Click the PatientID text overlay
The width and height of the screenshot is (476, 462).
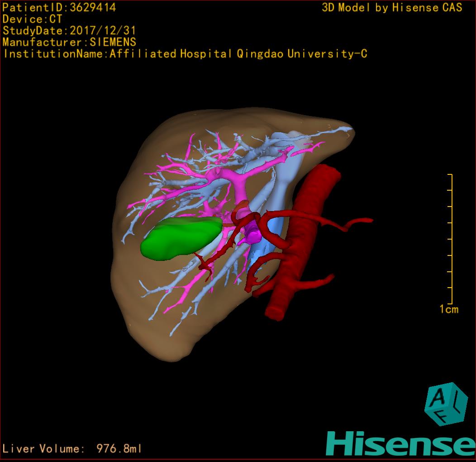[59, 7]
